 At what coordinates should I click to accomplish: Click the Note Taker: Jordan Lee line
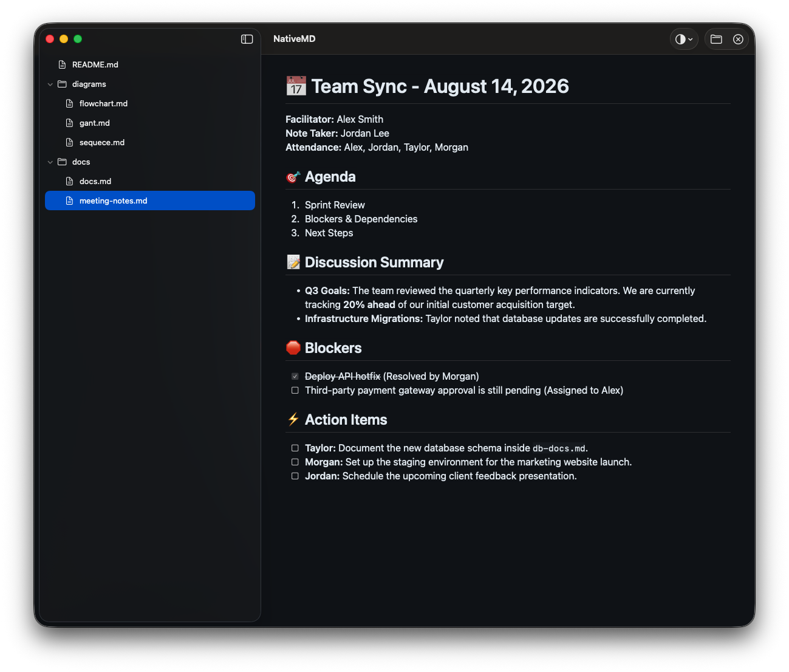[x=338, y=133]
